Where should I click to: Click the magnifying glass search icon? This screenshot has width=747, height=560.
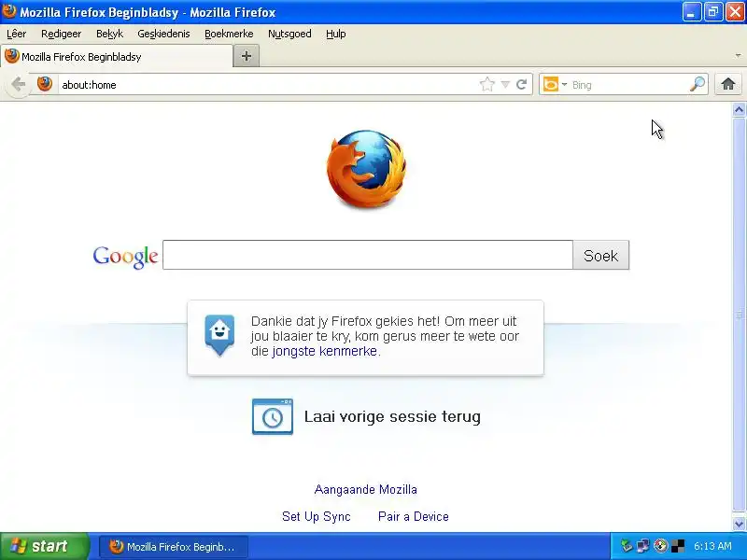[697, 84]
